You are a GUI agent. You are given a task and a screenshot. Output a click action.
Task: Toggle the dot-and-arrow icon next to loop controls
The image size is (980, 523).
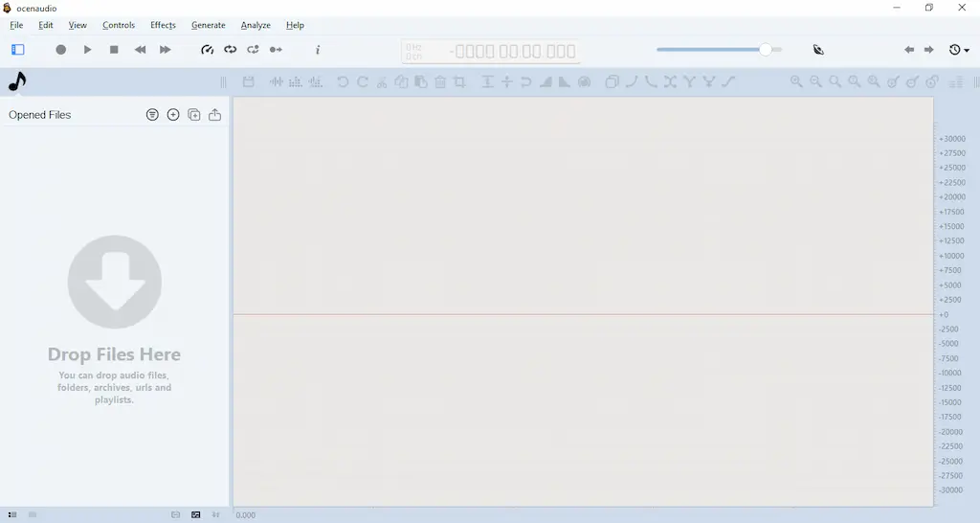point(276,50)
